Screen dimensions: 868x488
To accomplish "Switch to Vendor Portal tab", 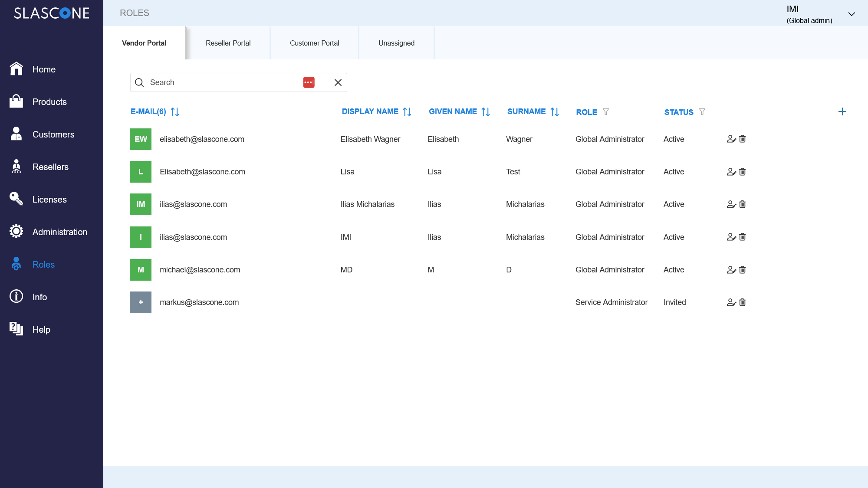I will tap(144, 43).
